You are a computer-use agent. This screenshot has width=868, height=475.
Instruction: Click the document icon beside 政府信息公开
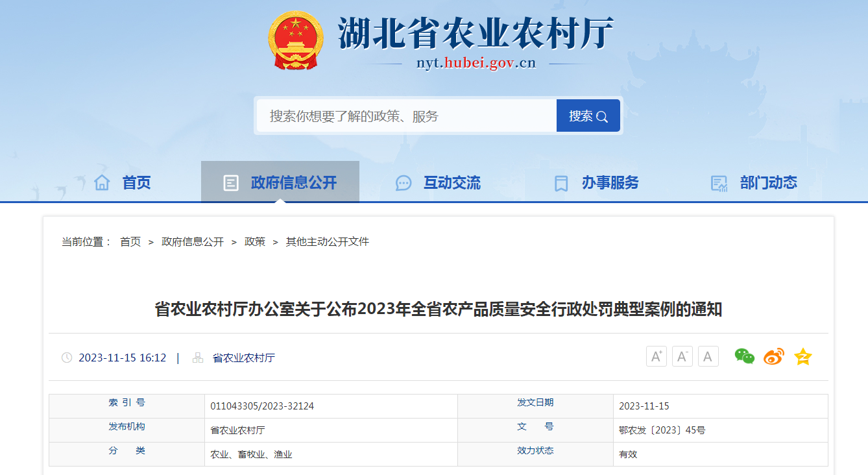pyautogui.click(x=230, y=183)
